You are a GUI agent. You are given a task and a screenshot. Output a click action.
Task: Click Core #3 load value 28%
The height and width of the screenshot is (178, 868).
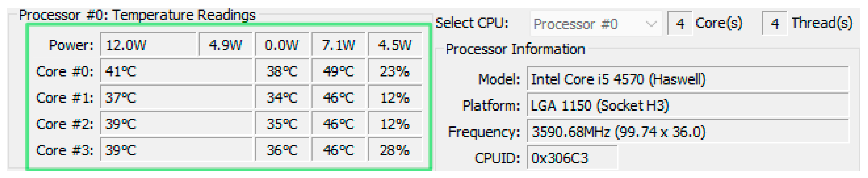point(395,150)
